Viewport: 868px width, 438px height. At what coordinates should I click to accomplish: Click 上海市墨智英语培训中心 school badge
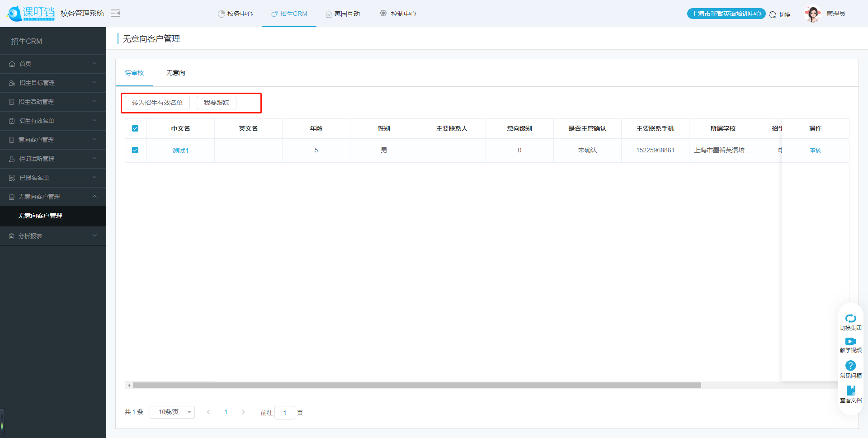coord(726,14)
